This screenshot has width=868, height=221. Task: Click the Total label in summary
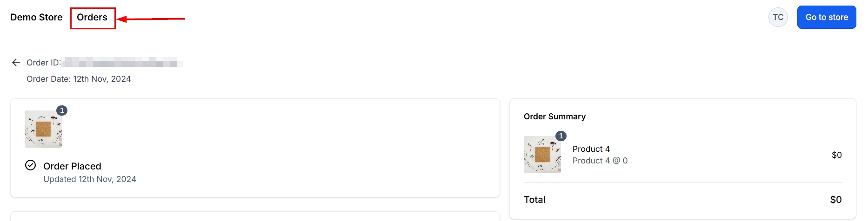[x=534, y=200]
